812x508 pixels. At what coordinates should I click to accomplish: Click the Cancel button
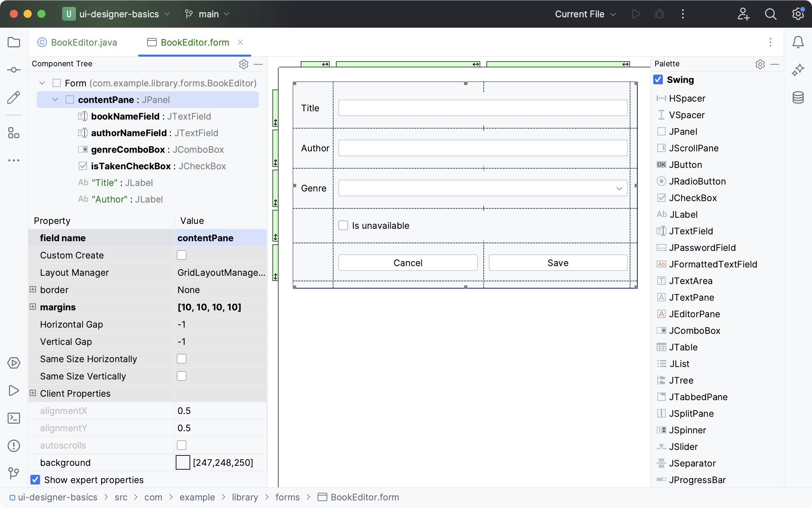pos(407,263)
